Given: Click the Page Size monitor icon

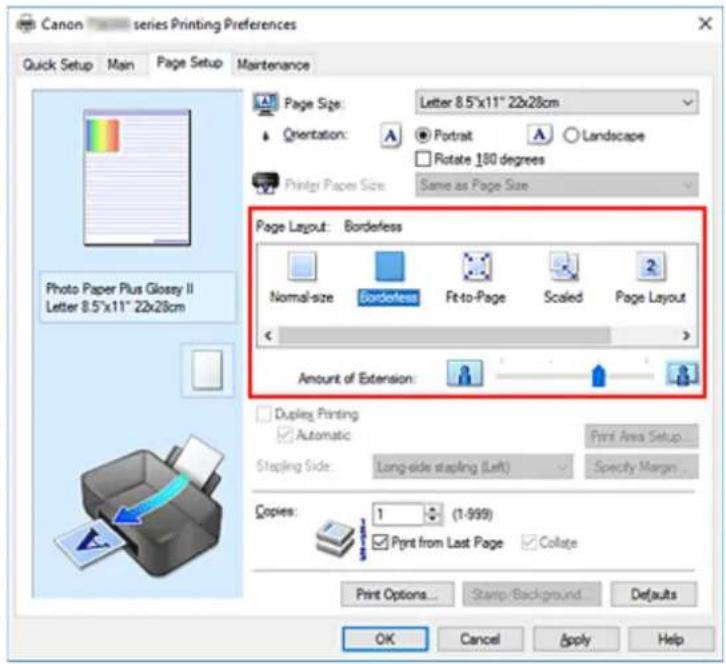Looking at the screenshot, I should click(x=266, y=103).
